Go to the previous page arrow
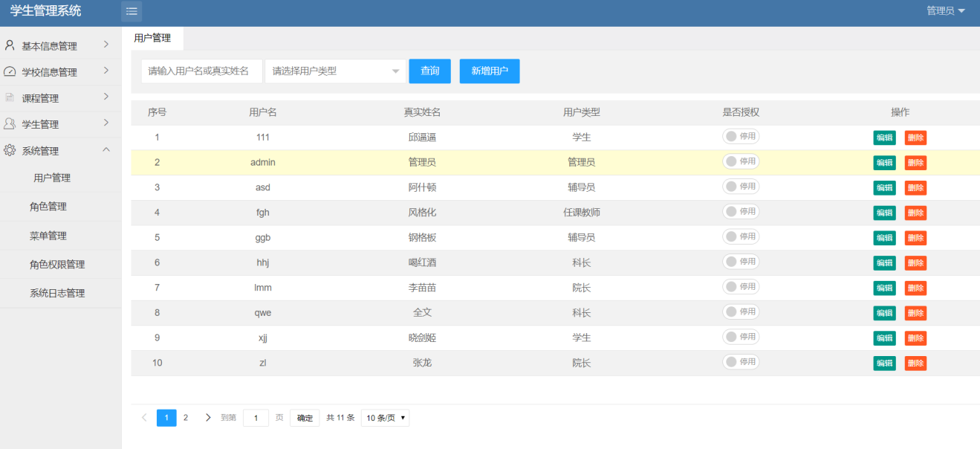 pos(144,418)
